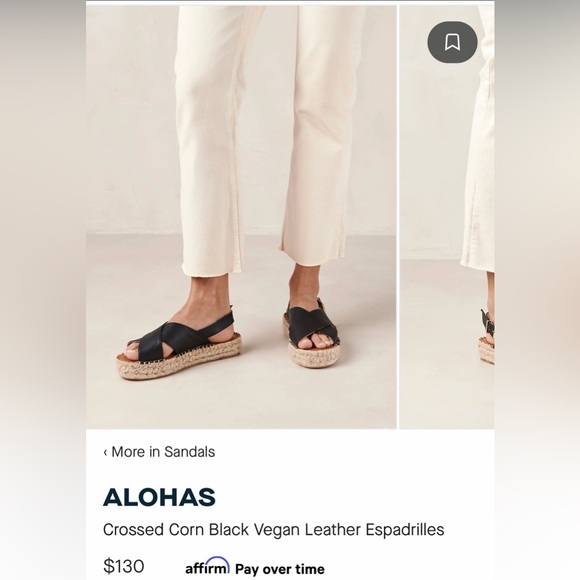Viewport: 580px width, 580px height.
Task: Click the buckled sandal in second photo
Action: (486, 337)
